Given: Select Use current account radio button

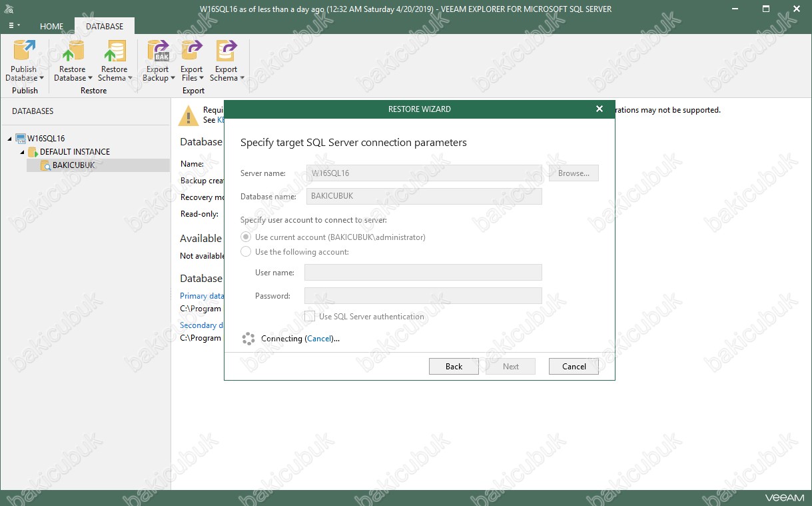Looking at the screenshot, I should [246, 237].
